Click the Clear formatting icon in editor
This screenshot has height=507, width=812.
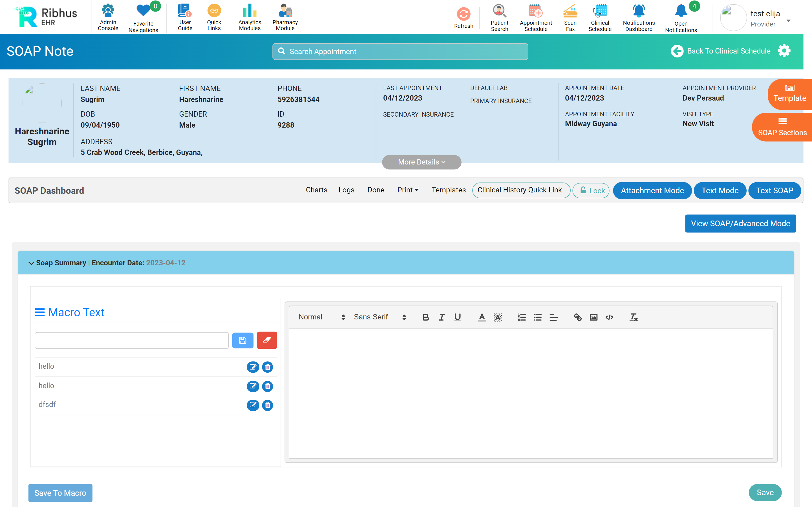point(633,317)
